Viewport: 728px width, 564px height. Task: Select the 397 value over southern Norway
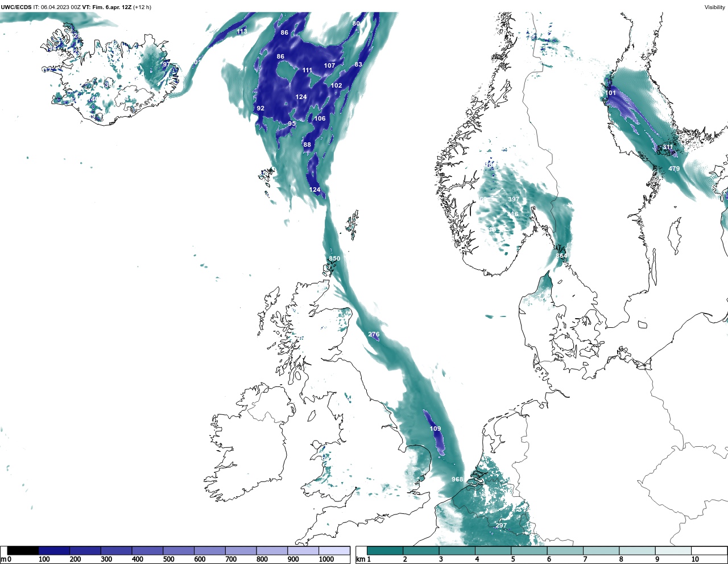click(514, 199)
